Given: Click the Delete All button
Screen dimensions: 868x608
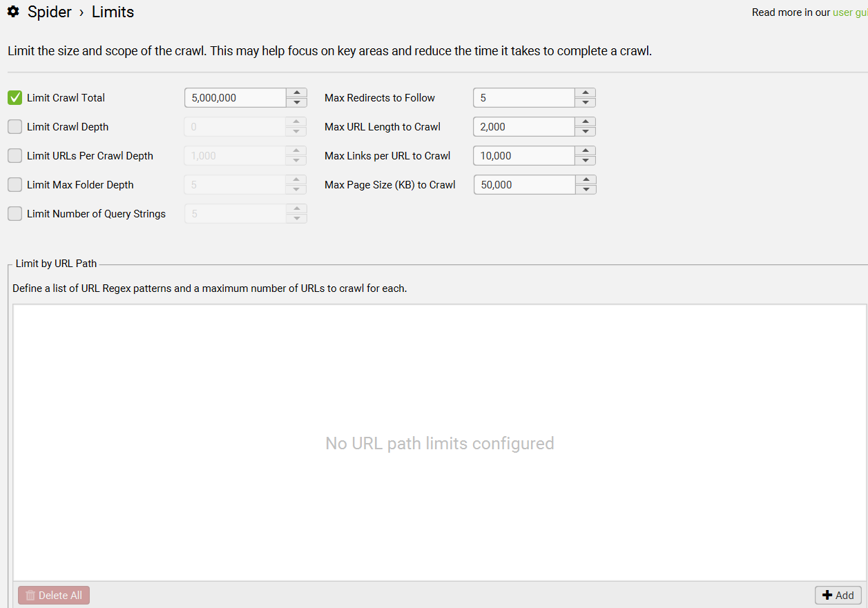Looking at the screenshot, I should point(54,596).
